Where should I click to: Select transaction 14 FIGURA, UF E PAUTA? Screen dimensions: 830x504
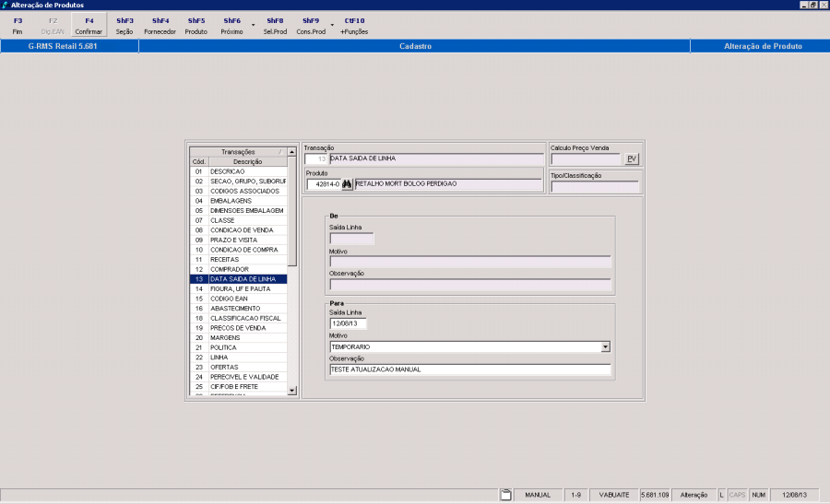[238, 288]
